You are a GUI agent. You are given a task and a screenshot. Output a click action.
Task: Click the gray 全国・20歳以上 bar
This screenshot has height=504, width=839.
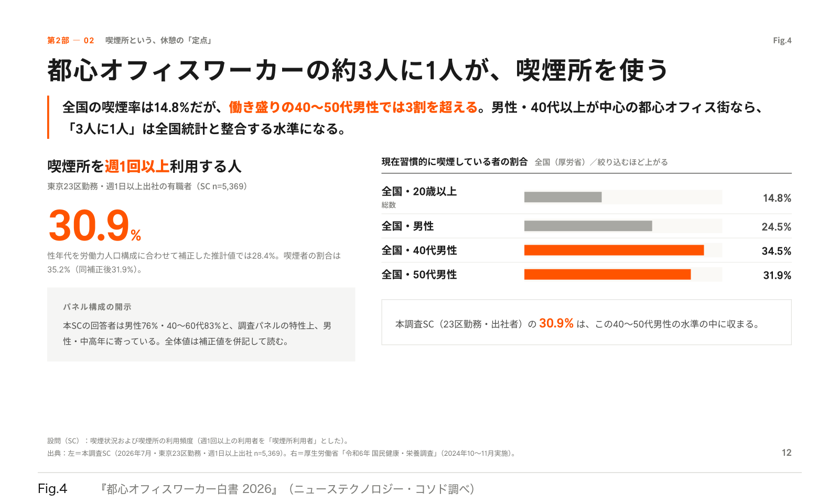[x=563, y=197]
